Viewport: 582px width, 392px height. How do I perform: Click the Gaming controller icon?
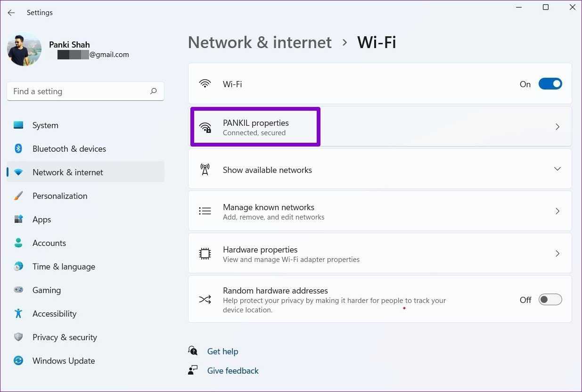tap(18, 290)
